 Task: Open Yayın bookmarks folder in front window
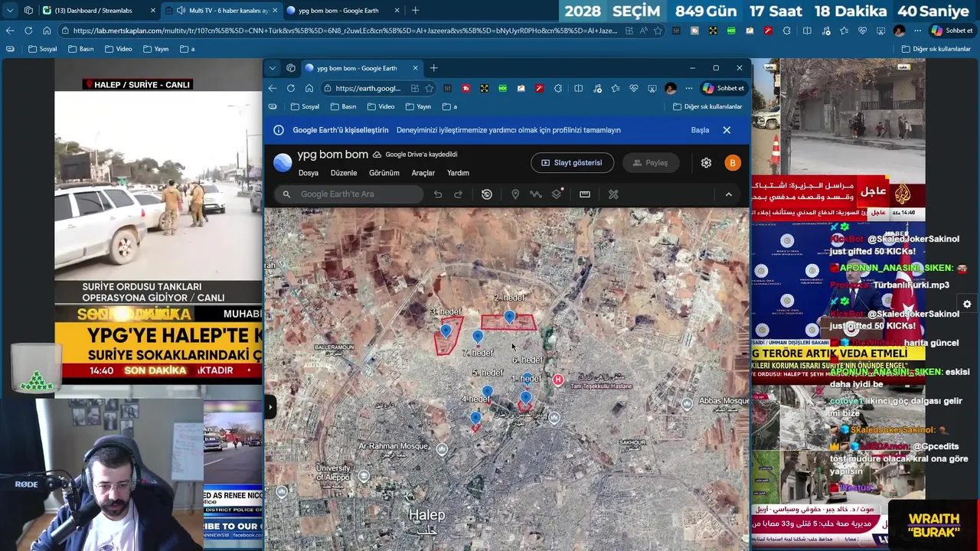(x=418, y=106)
